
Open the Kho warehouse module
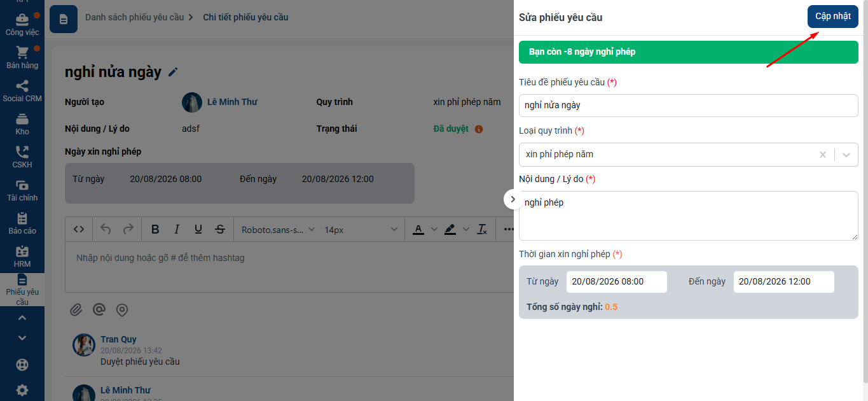(x=22, y=124)
